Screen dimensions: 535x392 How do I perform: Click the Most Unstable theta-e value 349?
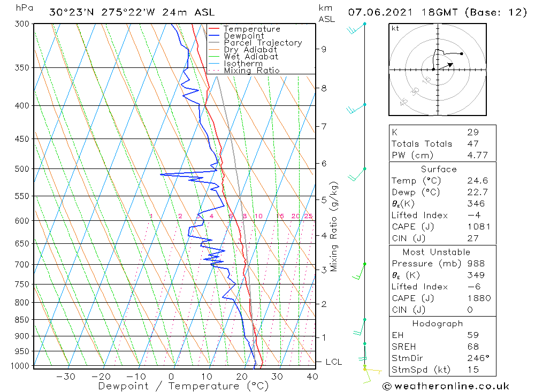pyautogui.click(x=476, y=275)
